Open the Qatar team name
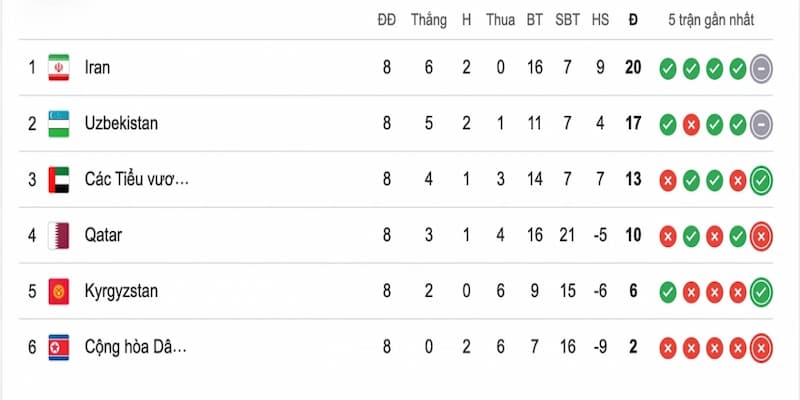800x400 pixels. [x=103, y=235]
